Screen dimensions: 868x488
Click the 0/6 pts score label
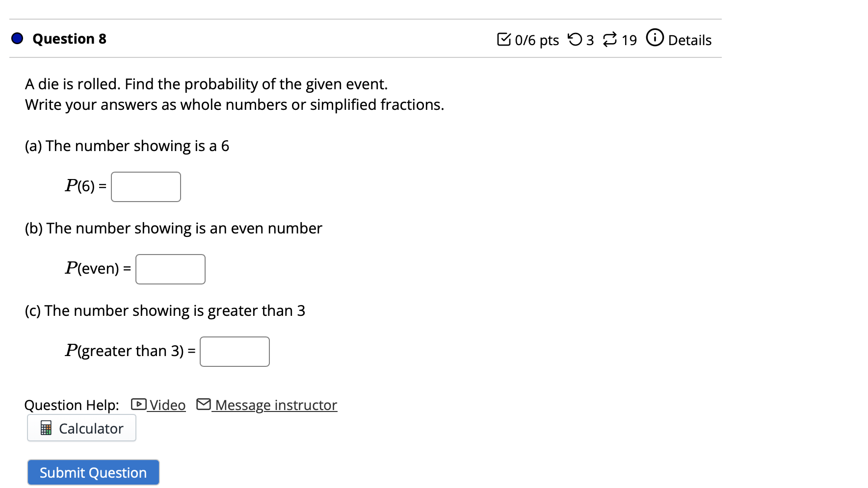pyautogui.click(x=536, y=40)
